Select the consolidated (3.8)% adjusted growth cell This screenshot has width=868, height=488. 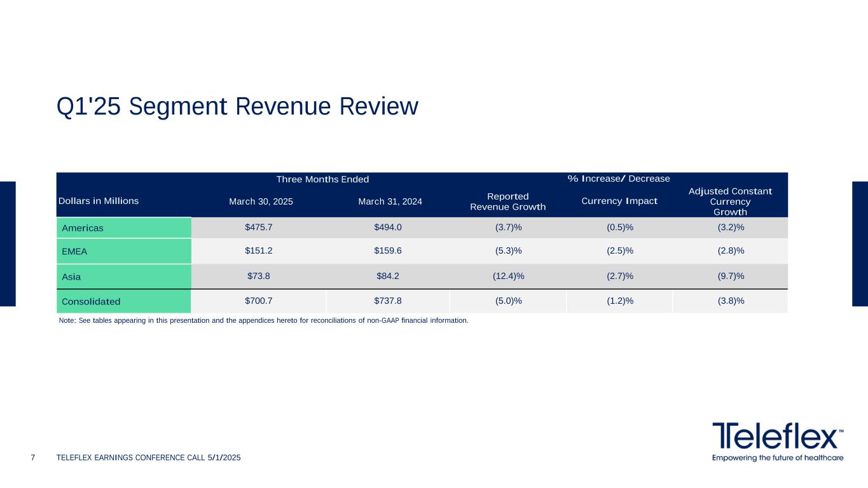click(x=731, y=301)
